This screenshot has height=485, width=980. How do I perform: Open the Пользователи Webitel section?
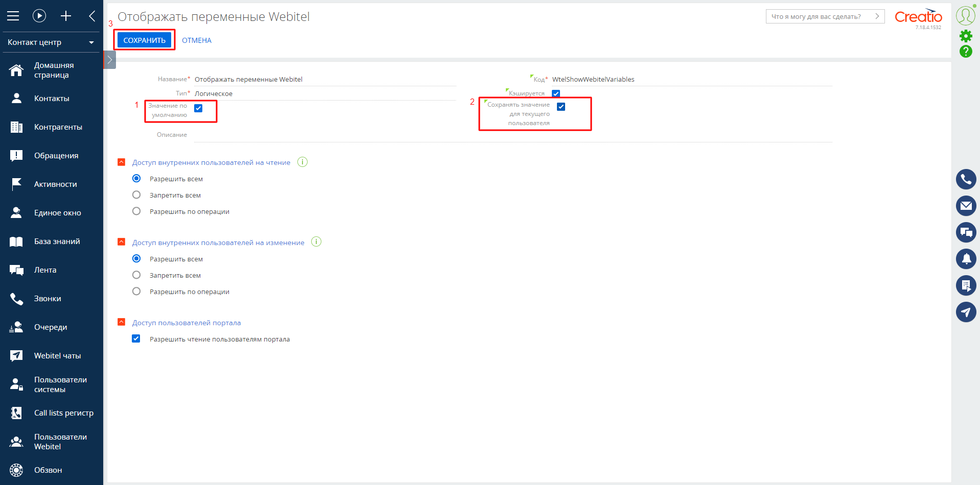click(x=52, y=442)
